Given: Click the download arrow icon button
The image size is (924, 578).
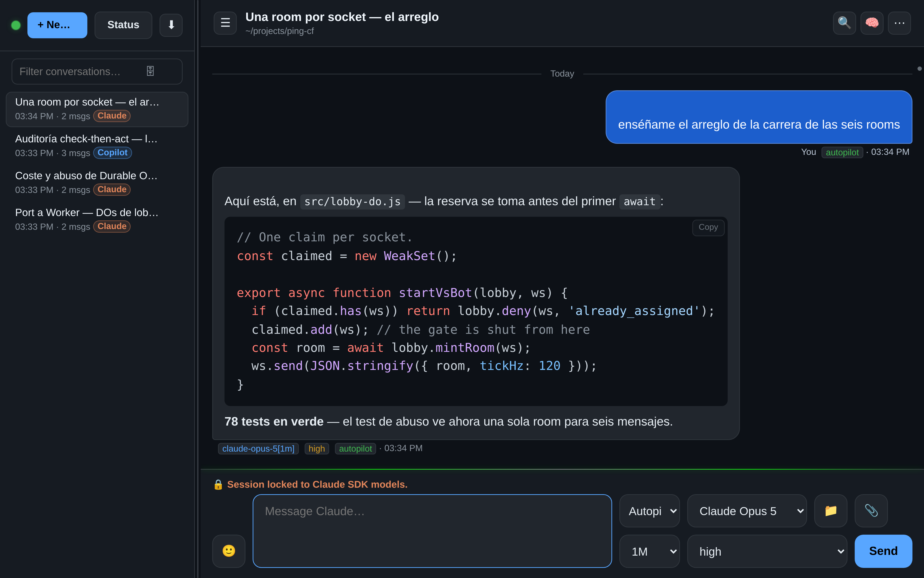Looking at the screenshot, I should click(171, 25).
